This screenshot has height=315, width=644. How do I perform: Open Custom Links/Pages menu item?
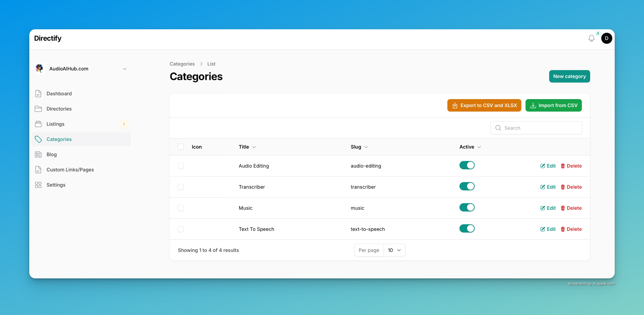point(70,170)
